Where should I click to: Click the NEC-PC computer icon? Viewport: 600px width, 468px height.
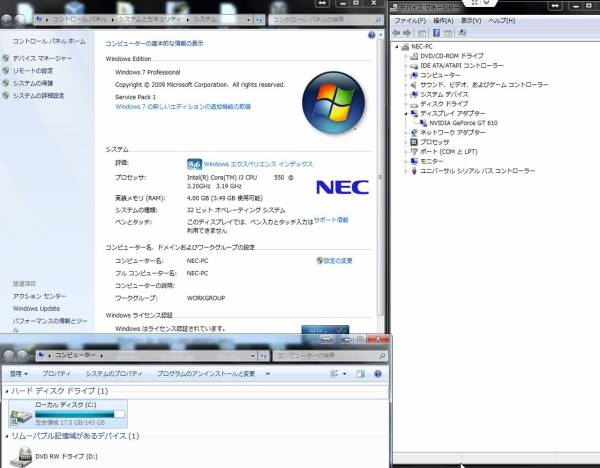(x=405, y=47)
